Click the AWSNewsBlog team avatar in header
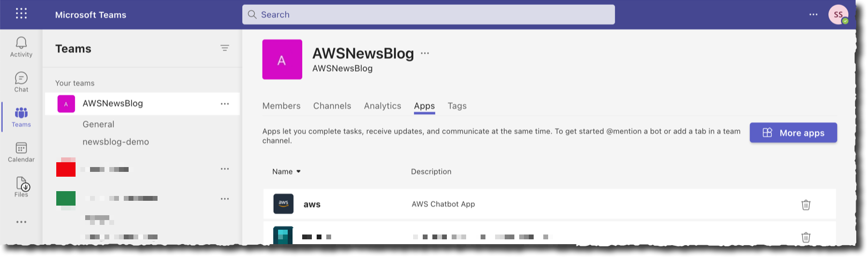The image size is (868, 257). click(282, 59)
